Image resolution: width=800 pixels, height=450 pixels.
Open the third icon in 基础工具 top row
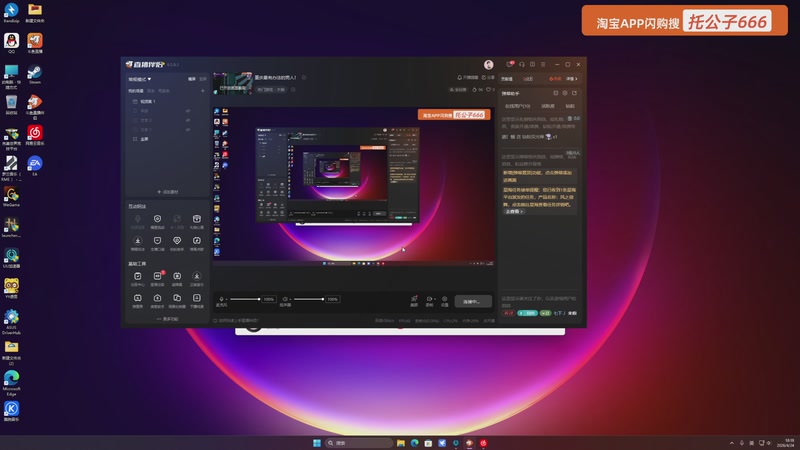(x=177, y=279)
